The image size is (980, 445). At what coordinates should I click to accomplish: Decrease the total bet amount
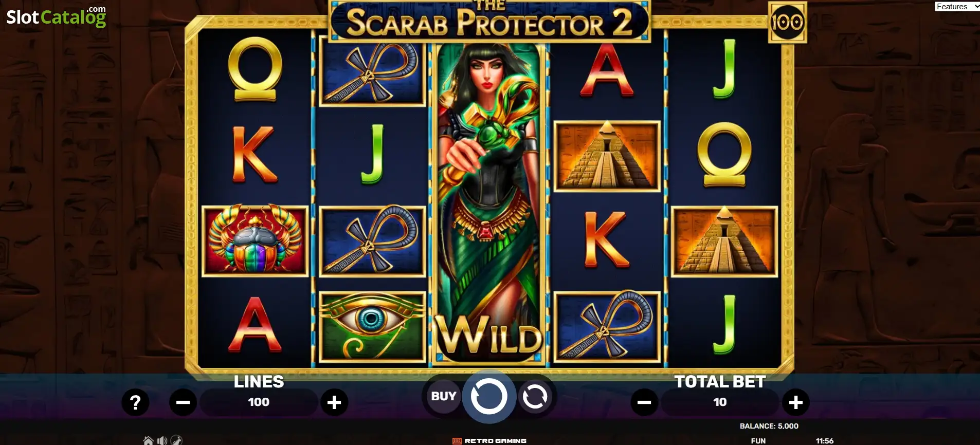[644, 402]
